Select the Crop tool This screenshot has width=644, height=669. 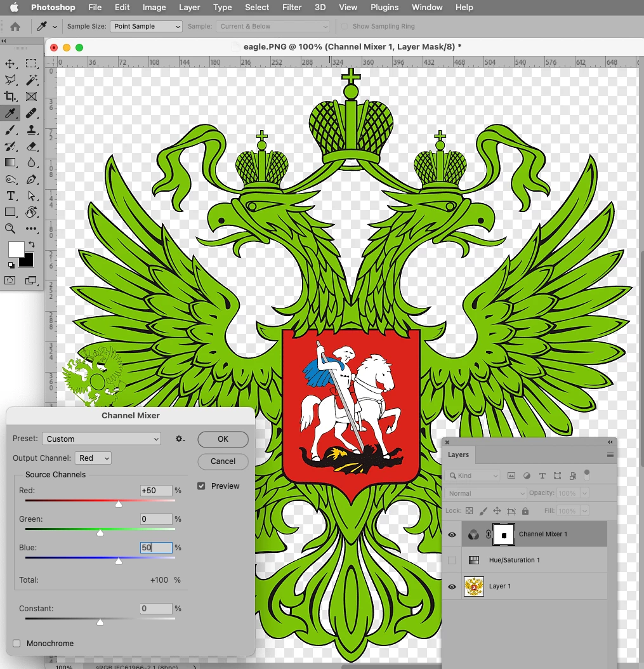click(x=10, y=96)
